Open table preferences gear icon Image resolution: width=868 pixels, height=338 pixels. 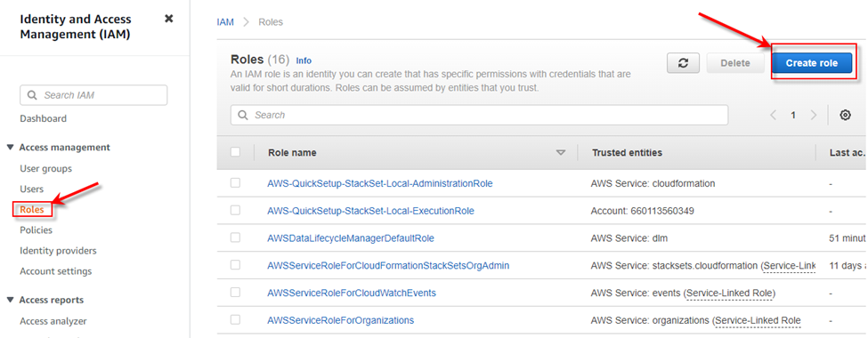point(845,115)
